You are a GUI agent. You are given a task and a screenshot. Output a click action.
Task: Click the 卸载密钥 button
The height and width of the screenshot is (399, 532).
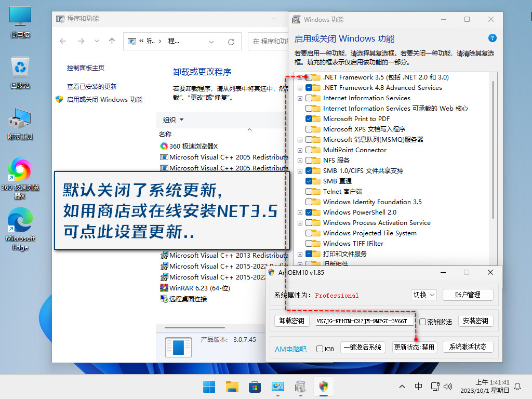[x=292, y=321]
